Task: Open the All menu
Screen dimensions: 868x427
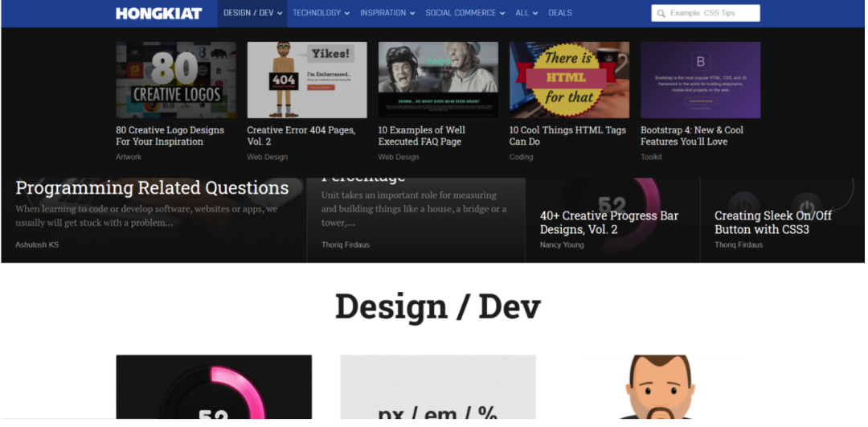Action: coord(526,14)
